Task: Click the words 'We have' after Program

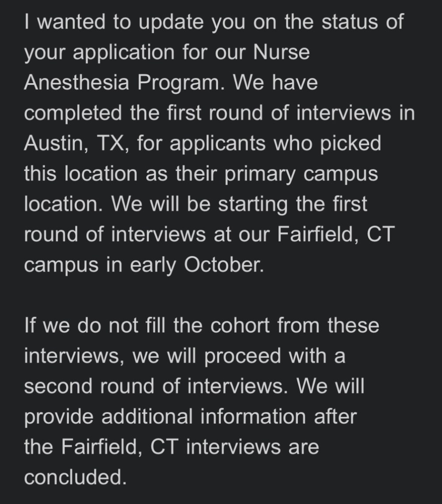Action: point(275,83)
